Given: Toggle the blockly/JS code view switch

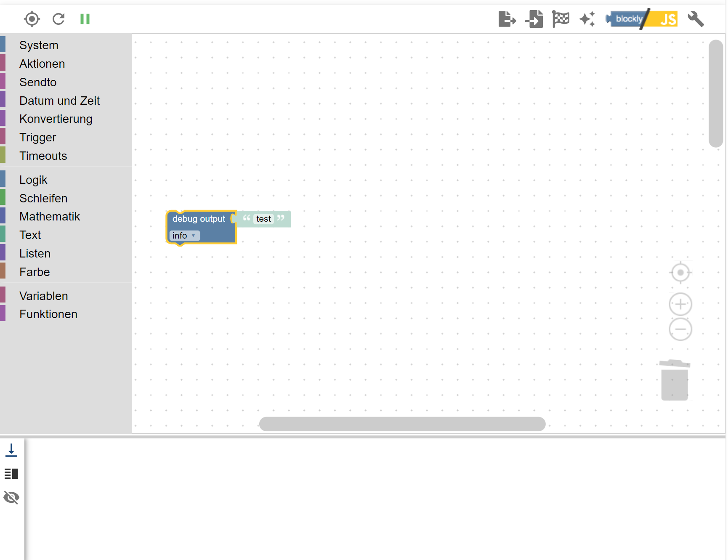Looking at the screenshot, I should (x=642, y=19).
